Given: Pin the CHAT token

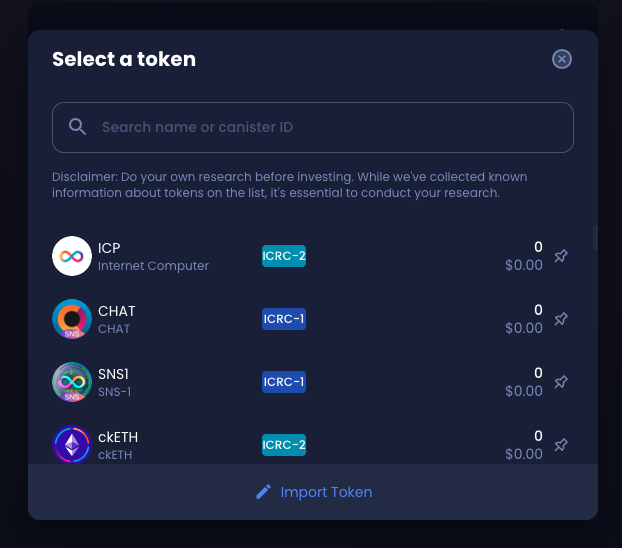Looking at the screenshot, I should pyautogui.click(x=561, y=319).
